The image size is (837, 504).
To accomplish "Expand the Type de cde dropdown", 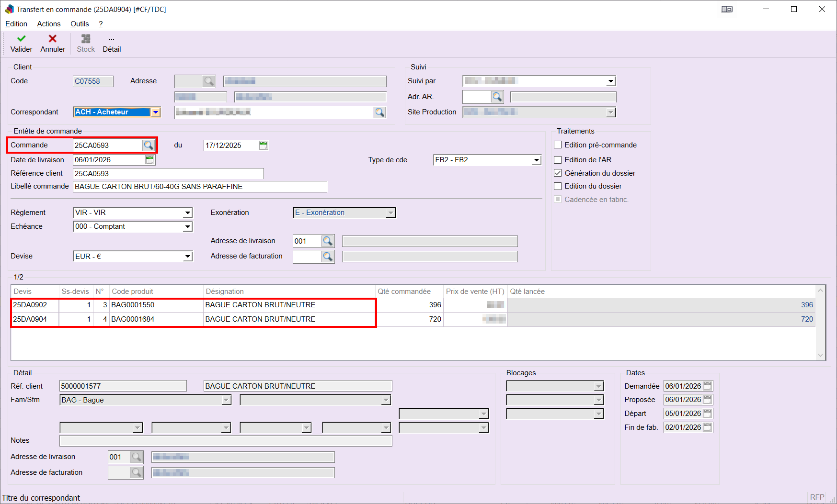I will tap(536, 160).
